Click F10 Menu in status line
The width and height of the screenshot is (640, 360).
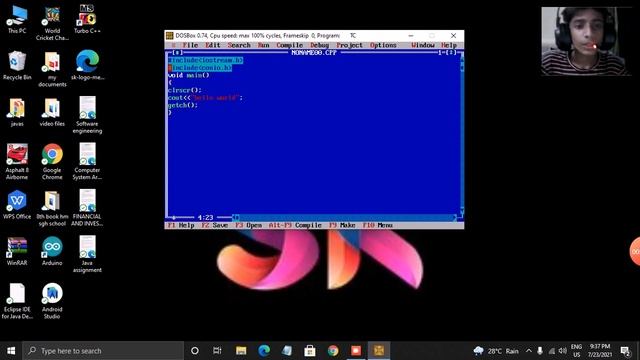[377, 225]
